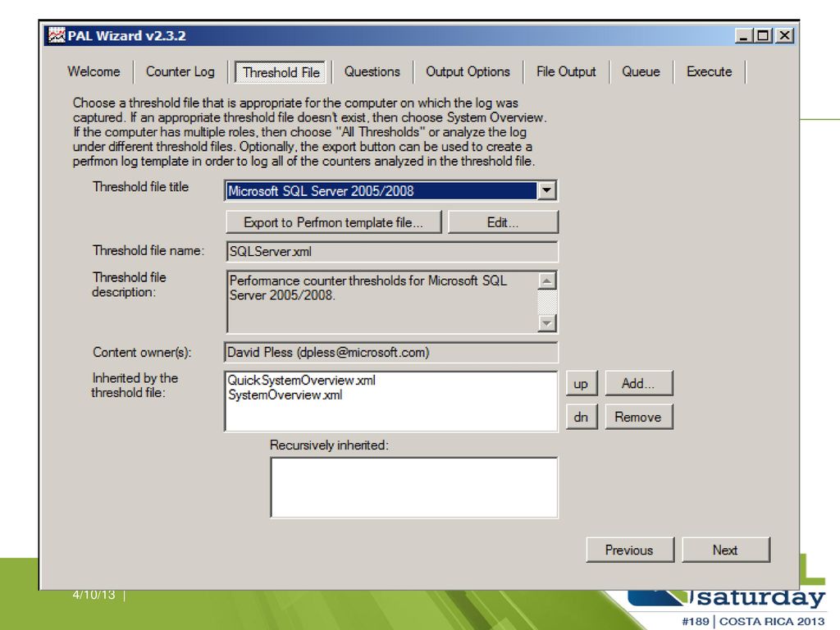The width and height of the screenshot is (840, 630).
Task: Click the dn button for inherited files
Action: 581,417
